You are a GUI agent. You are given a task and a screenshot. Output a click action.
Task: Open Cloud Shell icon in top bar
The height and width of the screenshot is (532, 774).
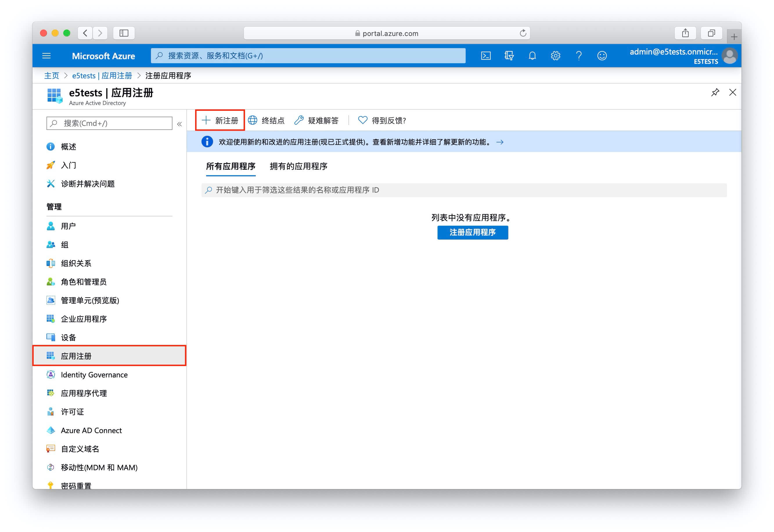(x=485, y=56)
